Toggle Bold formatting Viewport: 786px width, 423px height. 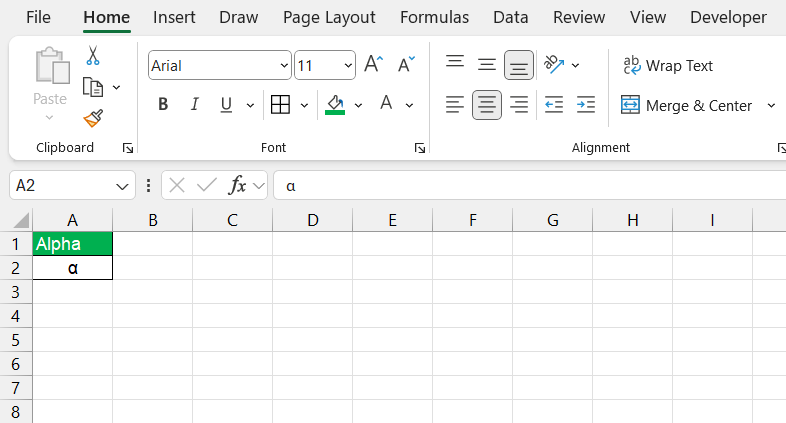click(x=163, y=105)
